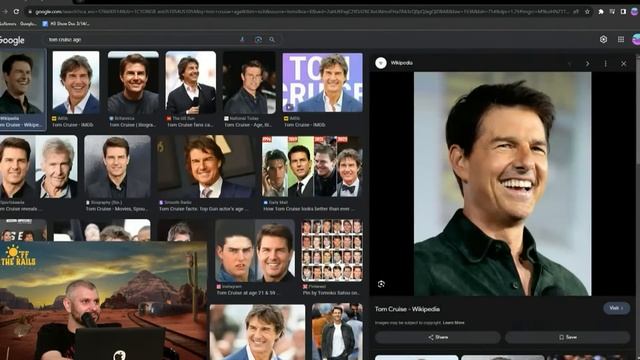The image size is (640, 360).
Task: Open the Google apps grid
Action: 621,39
